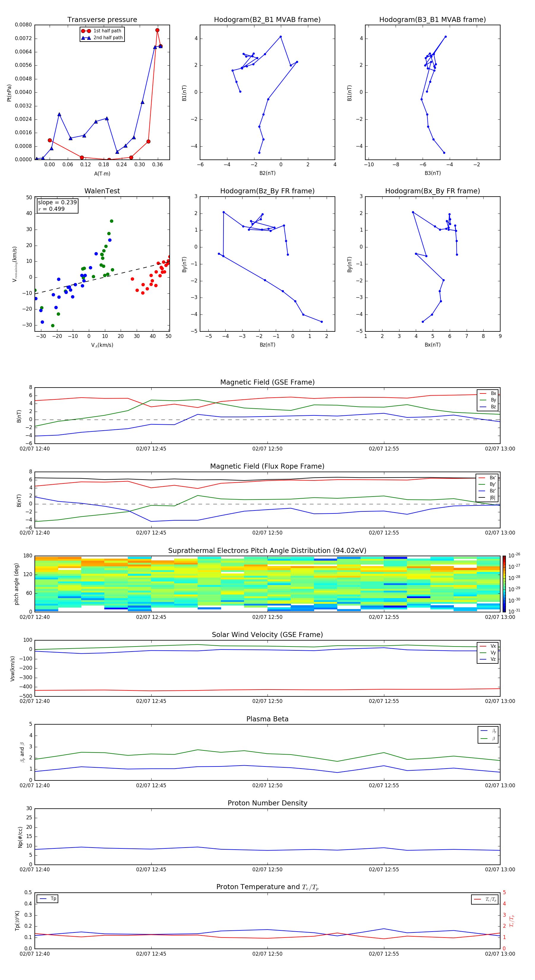Click 'pitch angle (deg)' axis label
The width and height of the screenshot is (535, 980).
pyautogui.click(x=16, y=584)
